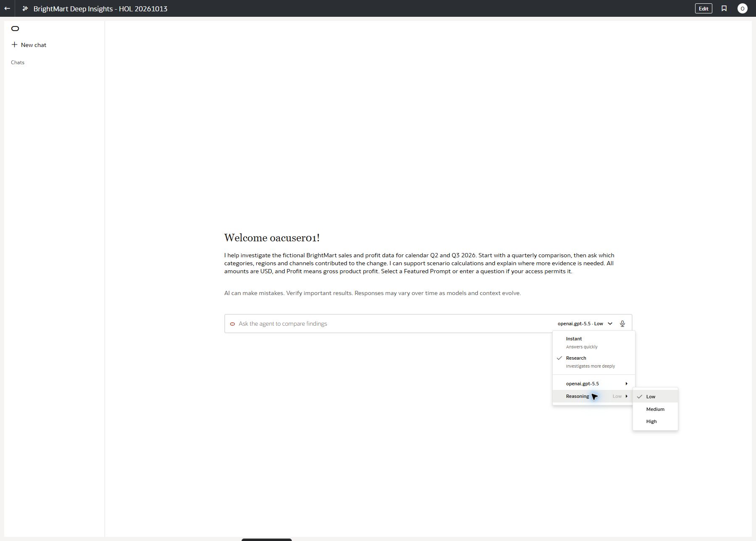Click the New chat label in sidebar
The width and height of the screenshot is (756, 541).
pos(34,45)
